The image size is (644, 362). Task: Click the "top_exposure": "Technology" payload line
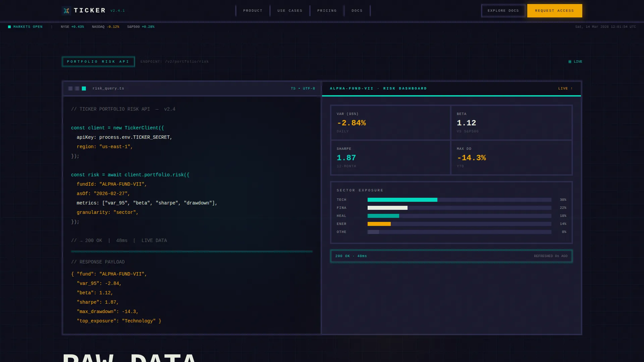pyautogui.click(x=119, y=321)
